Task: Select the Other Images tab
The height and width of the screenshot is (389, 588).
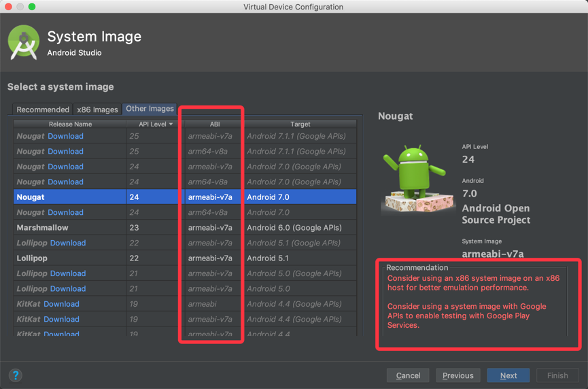Action: click(150, 109)
